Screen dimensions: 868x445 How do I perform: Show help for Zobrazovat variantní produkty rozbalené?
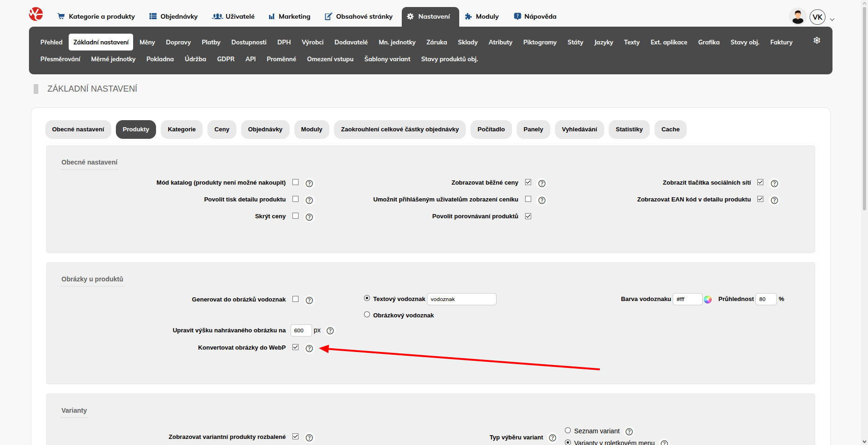coord(309,438)
